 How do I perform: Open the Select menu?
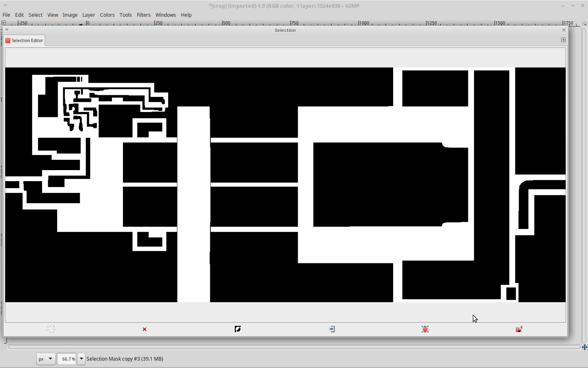[x=36, y=15]
